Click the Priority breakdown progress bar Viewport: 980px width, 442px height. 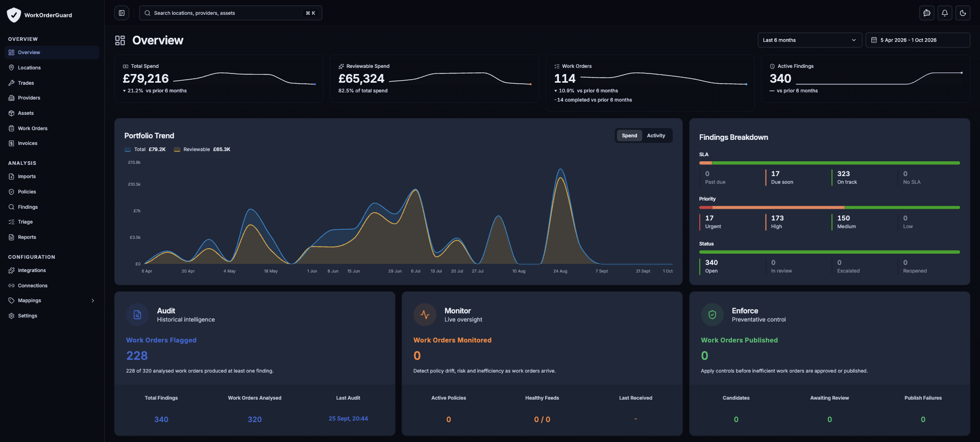click(x=829, y=207)
